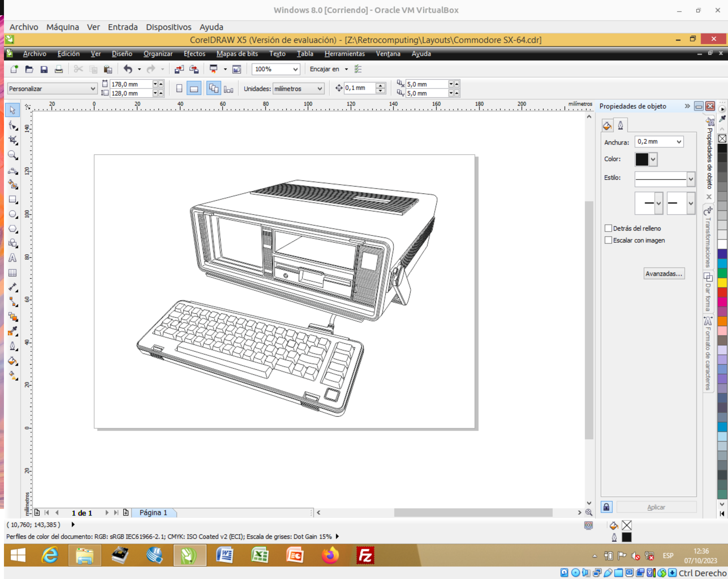728x579 pixels.
Task: Click the vertical scrollbar thumb
Action: (589, 320)
